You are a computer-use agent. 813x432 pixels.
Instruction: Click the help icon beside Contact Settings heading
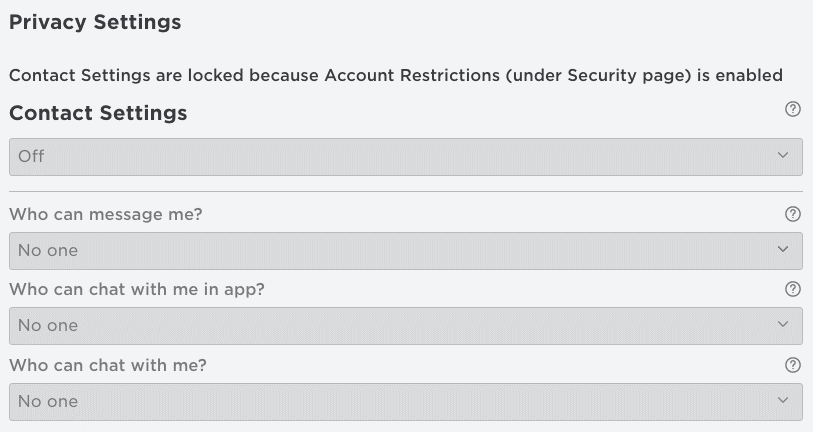pyautogui.click(x=793, y=110)
